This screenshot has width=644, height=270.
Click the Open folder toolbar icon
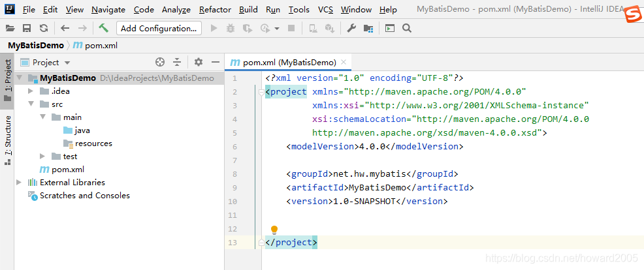tap(10, 28)
